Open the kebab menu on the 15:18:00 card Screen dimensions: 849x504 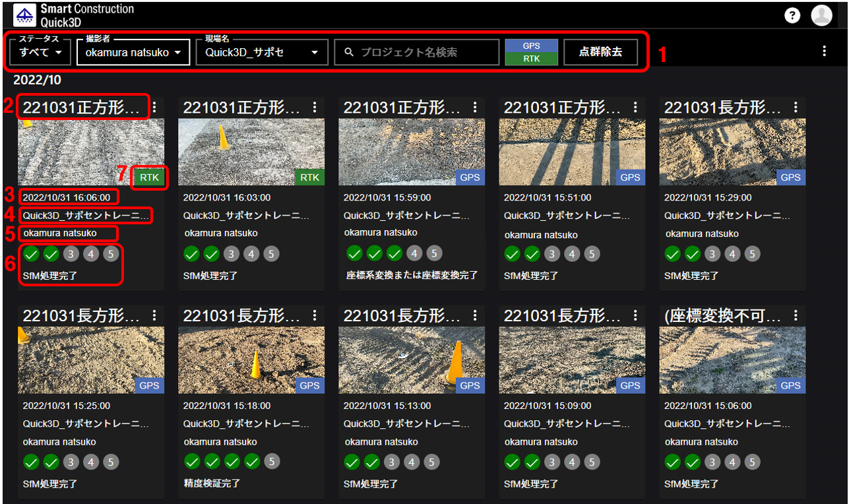[x=315, y=315]
